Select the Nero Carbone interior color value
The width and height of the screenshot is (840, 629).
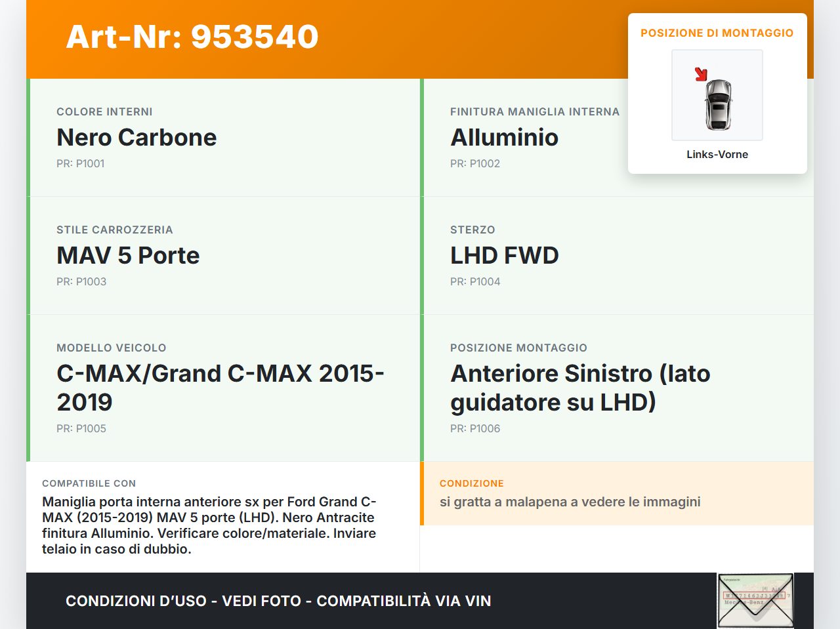[x=136, y=138]
